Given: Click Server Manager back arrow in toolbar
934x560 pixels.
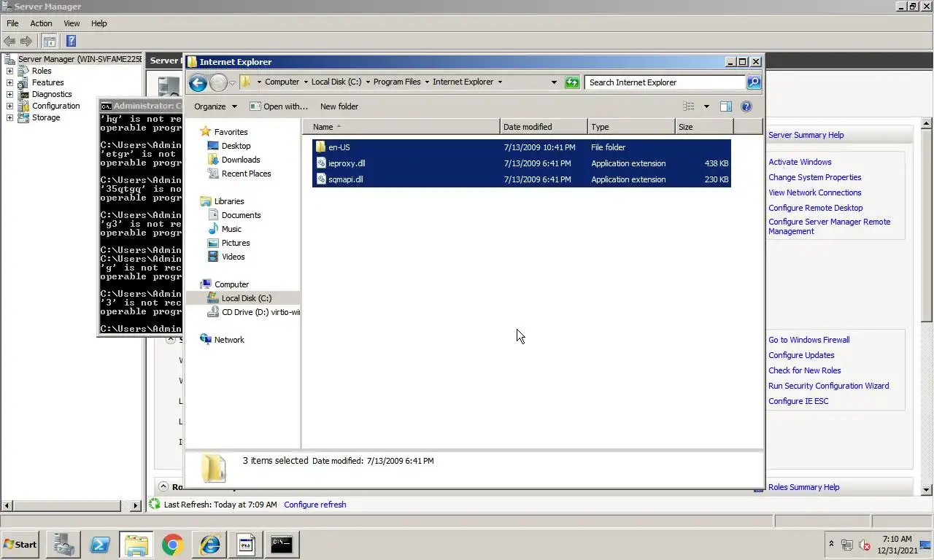Looking at the screenshot, I should coord(9,42).
